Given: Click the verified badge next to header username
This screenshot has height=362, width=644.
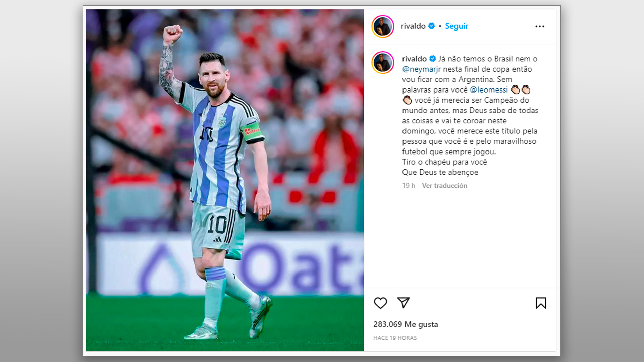Looking at the screenshot, I should pyautogui.click(x=432, y=26).
